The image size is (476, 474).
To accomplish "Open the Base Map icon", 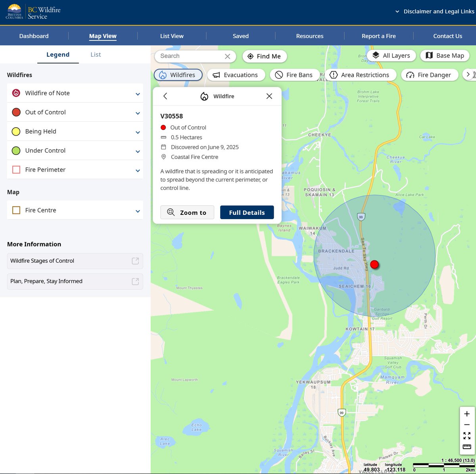I will [x=430, y=55].
